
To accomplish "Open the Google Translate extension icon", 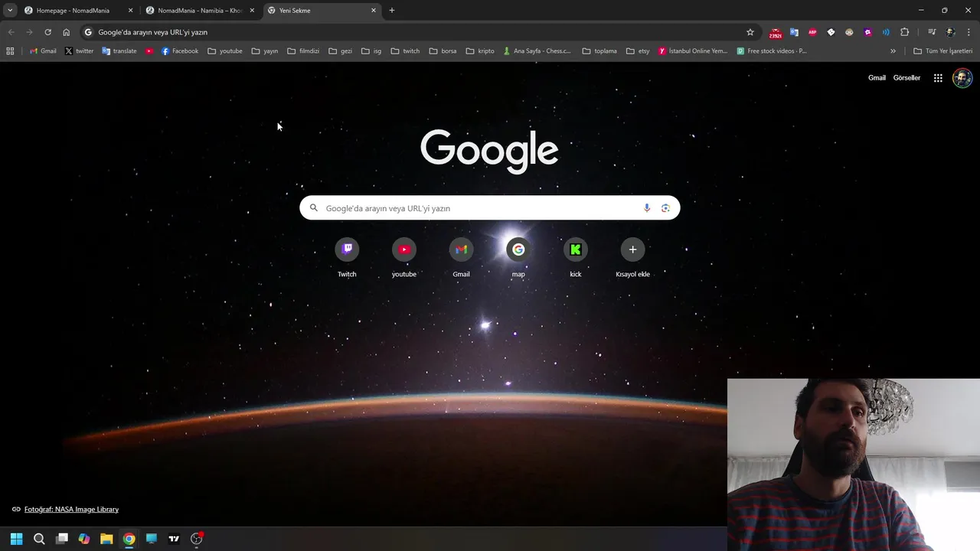I will pyautogui.click(x=794, y=32).
